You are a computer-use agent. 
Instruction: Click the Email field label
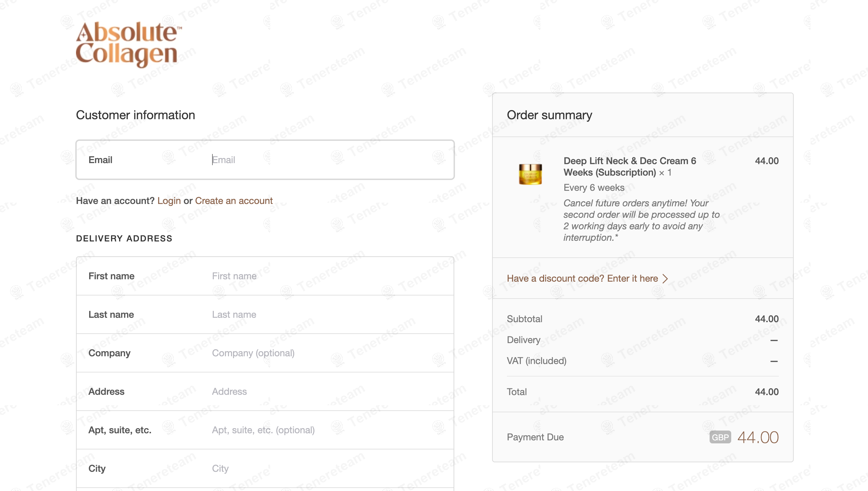100,160
